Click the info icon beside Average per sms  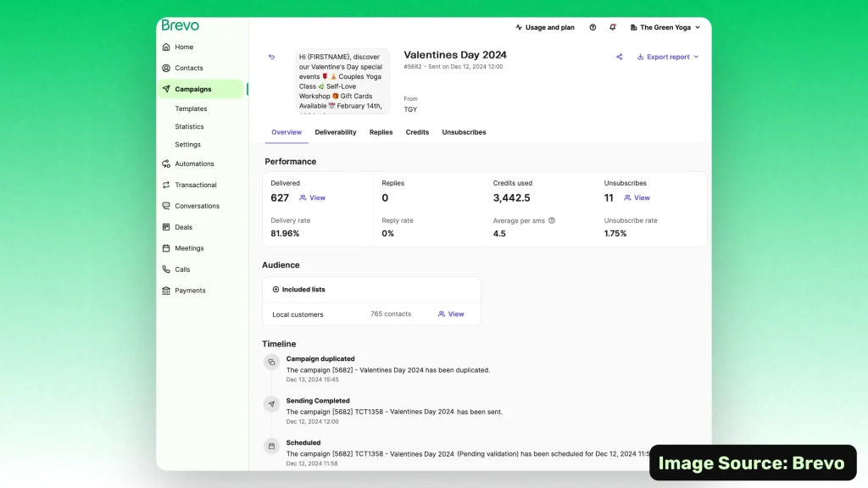click(552, 220)
